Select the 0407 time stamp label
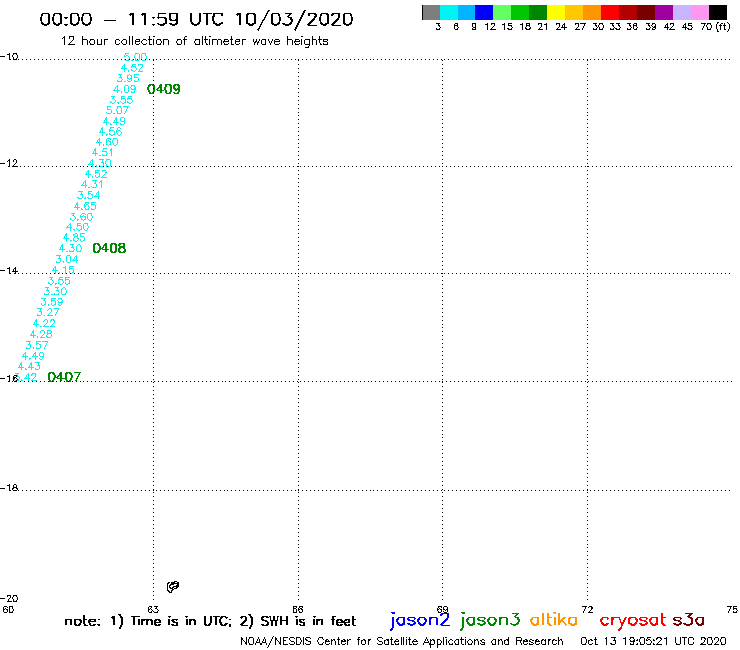Screen dimensions: 740x650 (x=64, y=377)
